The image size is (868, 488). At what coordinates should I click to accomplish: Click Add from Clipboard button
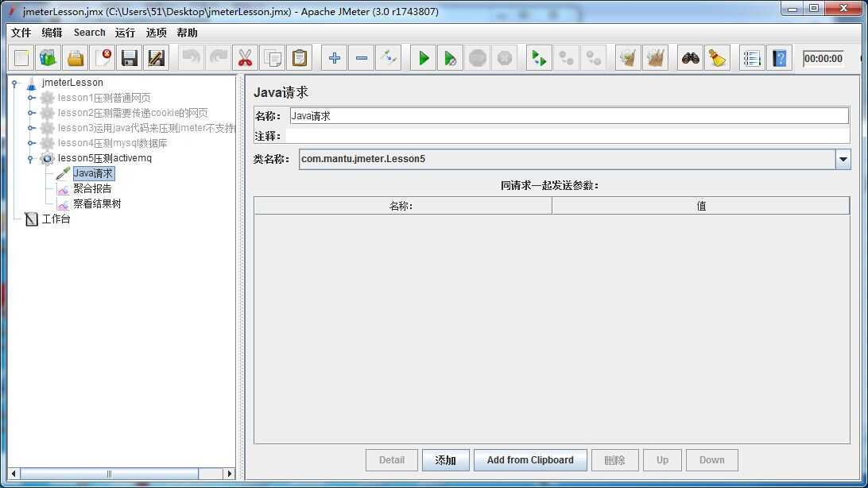pyautogui.click(x=530, y=460)
